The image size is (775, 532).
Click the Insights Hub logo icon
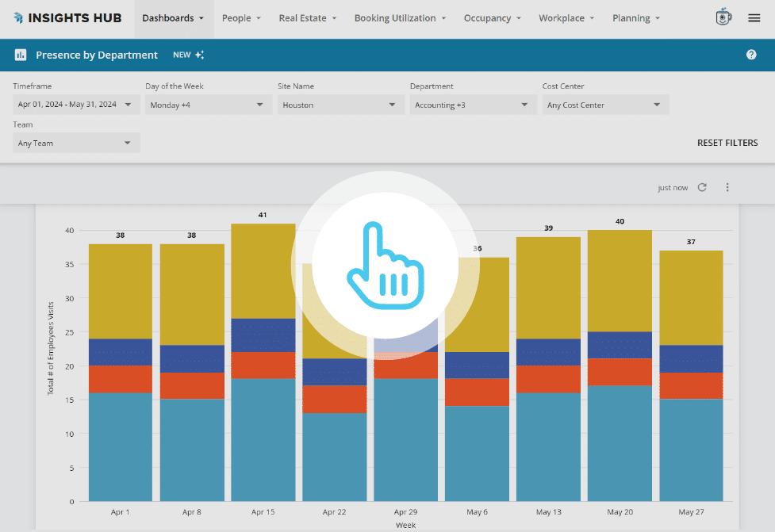(x=18, y=18)
